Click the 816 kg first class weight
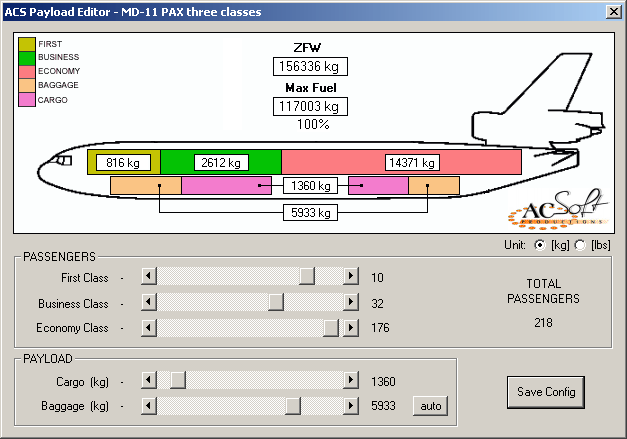 [x=123, y=163]
